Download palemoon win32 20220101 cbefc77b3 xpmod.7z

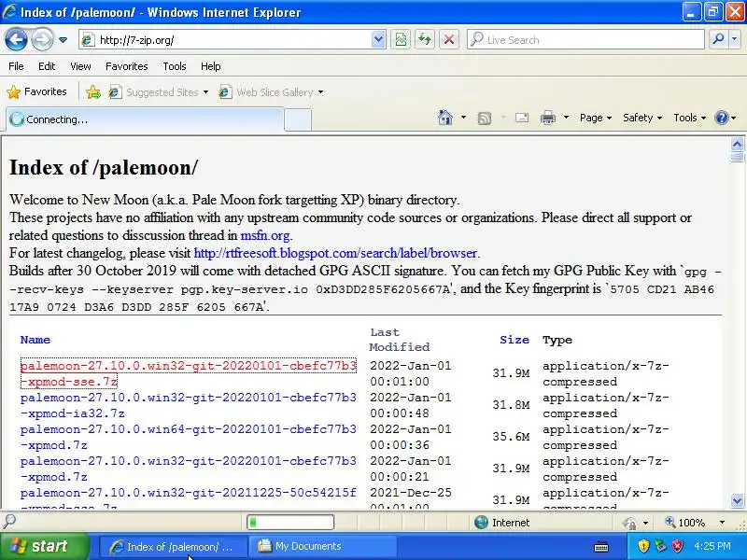(x=189, y=469)
